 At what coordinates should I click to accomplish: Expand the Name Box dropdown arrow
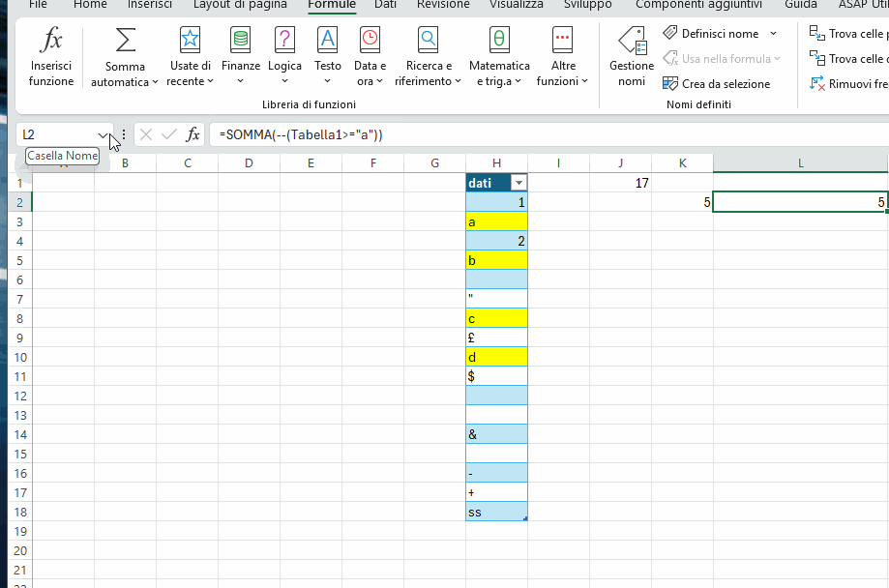coord(103,135)
